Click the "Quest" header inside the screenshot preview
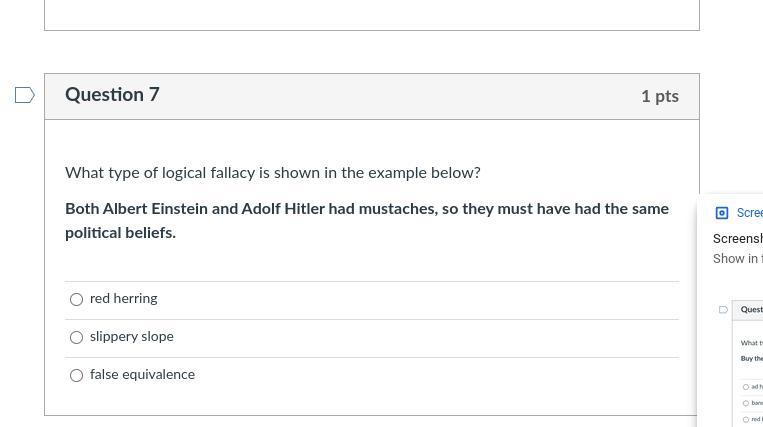The height and width of the screenshot is (427, 763). click(751, 310)
